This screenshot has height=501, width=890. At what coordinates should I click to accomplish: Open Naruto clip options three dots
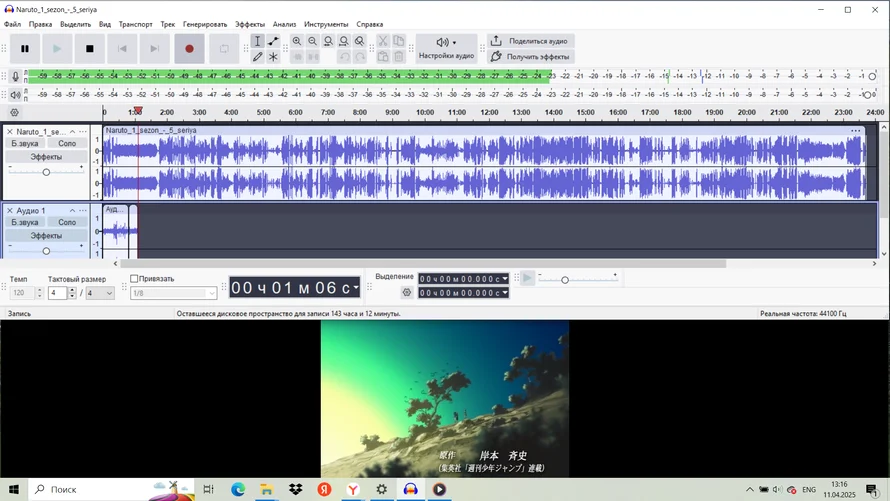click(855, 130)
